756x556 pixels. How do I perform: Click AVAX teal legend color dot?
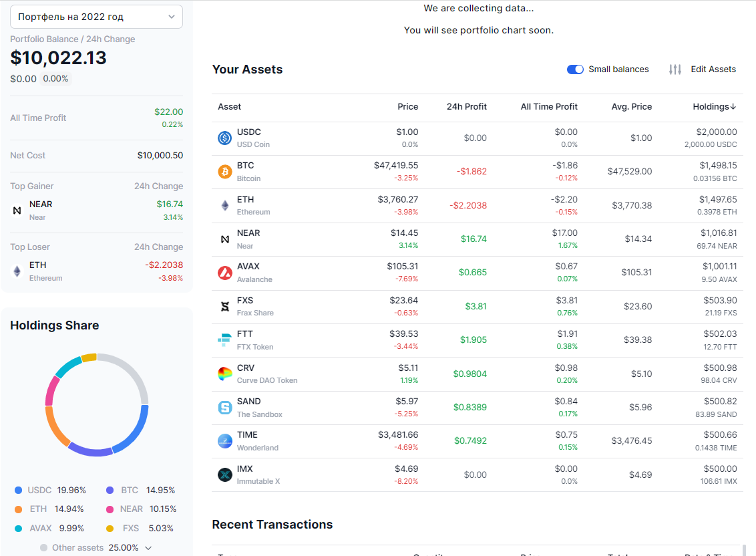click(x=18, y=529)
